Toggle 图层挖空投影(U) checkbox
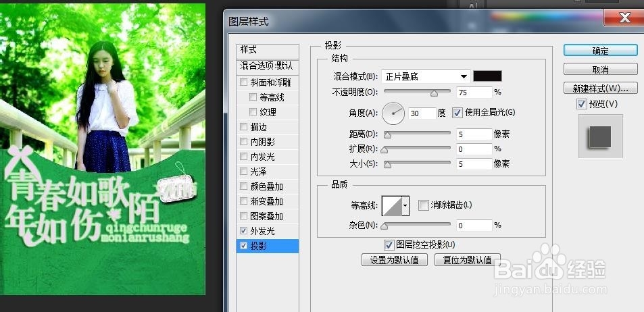The height and width of the screenshot is (312, 644). (x=389, y=245)
